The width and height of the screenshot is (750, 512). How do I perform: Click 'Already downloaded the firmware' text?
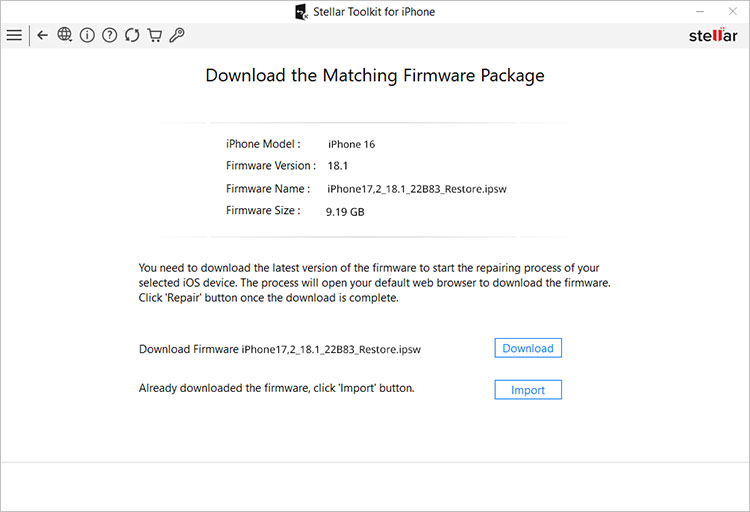[276, 388]
